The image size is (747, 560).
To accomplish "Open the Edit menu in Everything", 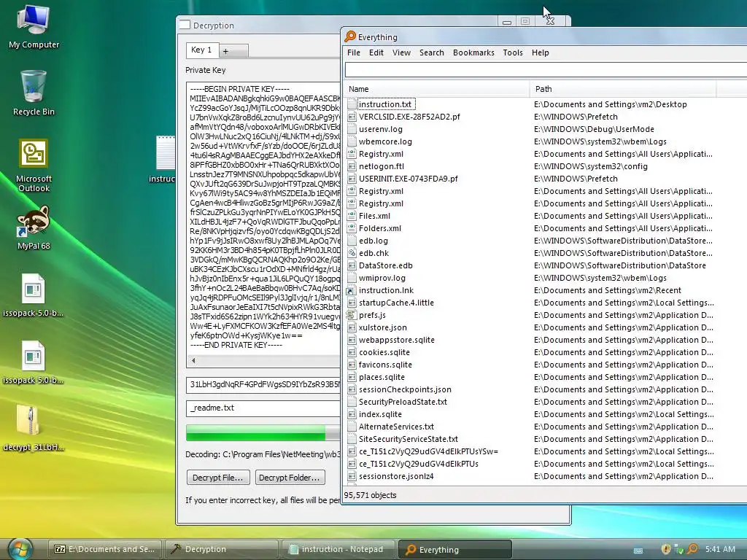I will [376, 52].
